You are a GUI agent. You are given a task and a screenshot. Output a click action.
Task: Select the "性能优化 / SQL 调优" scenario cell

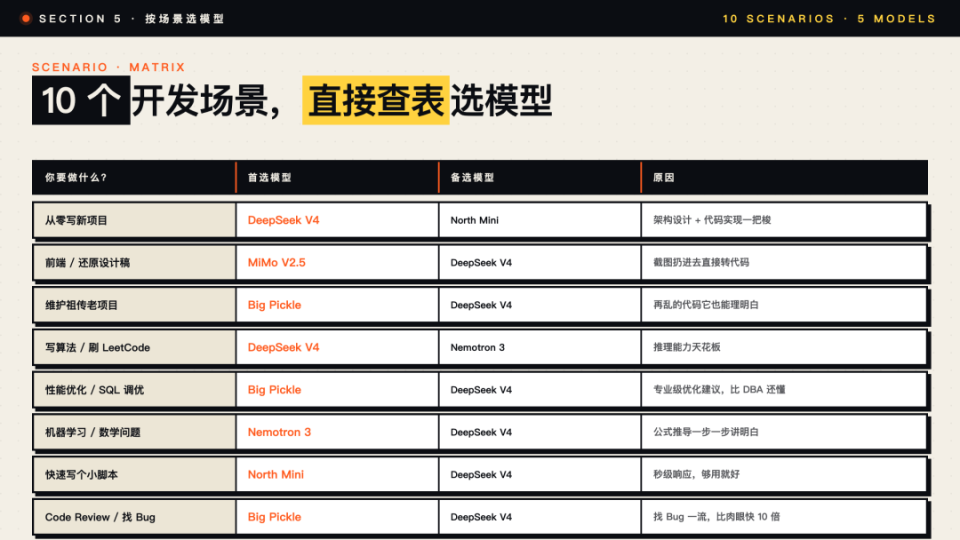[134, 390]
